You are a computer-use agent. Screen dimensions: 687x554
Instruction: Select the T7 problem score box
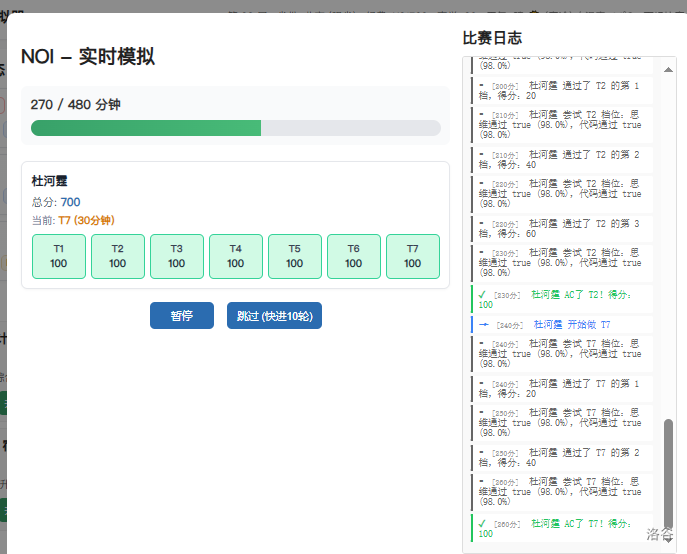tap(412, 256)
